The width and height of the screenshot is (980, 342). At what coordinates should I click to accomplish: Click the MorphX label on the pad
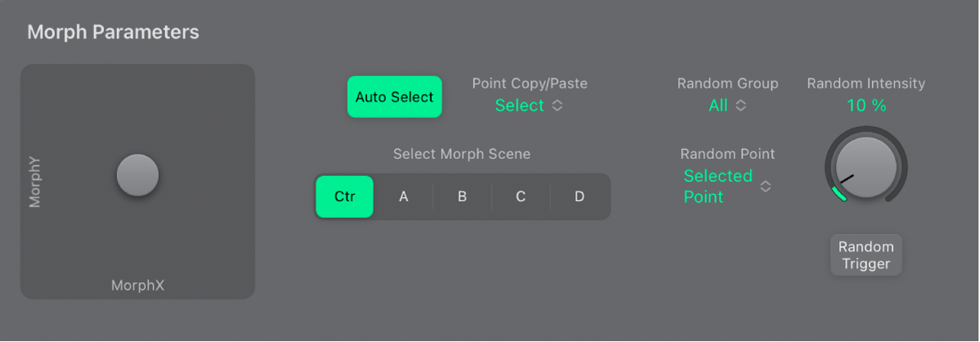[137, 286]
